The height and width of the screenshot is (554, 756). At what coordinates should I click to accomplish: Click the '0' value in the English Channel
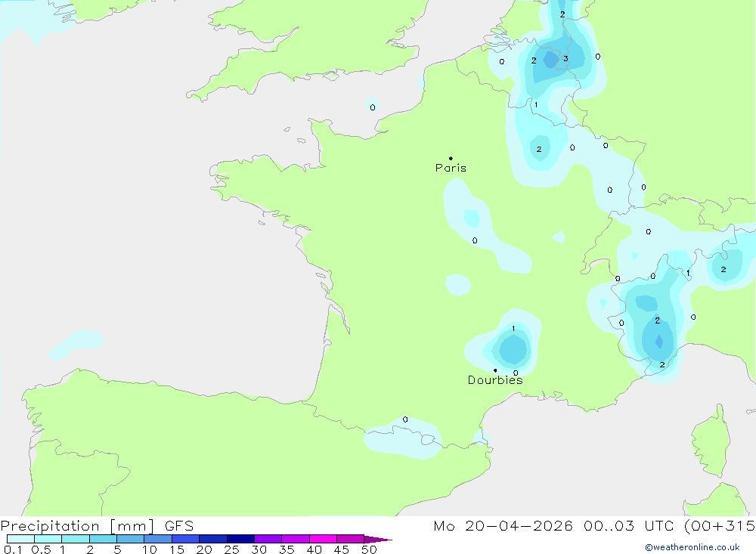tap(372, 107)
